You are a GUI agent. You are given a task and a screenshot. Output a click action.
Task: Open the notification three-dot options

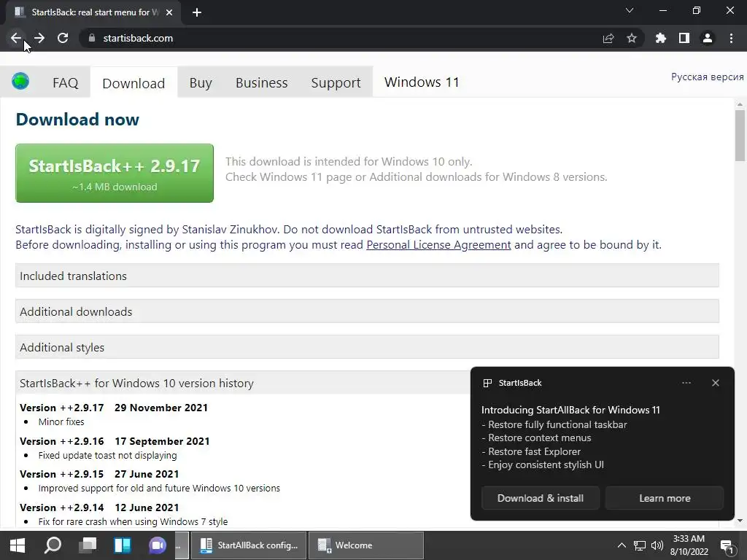click(686, 383)
